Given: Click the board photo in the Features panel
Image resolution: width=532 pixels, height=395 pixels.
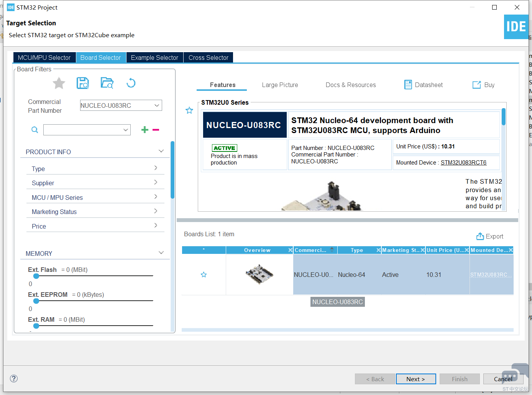Looking at the screenshot, I should coord(322,196).
